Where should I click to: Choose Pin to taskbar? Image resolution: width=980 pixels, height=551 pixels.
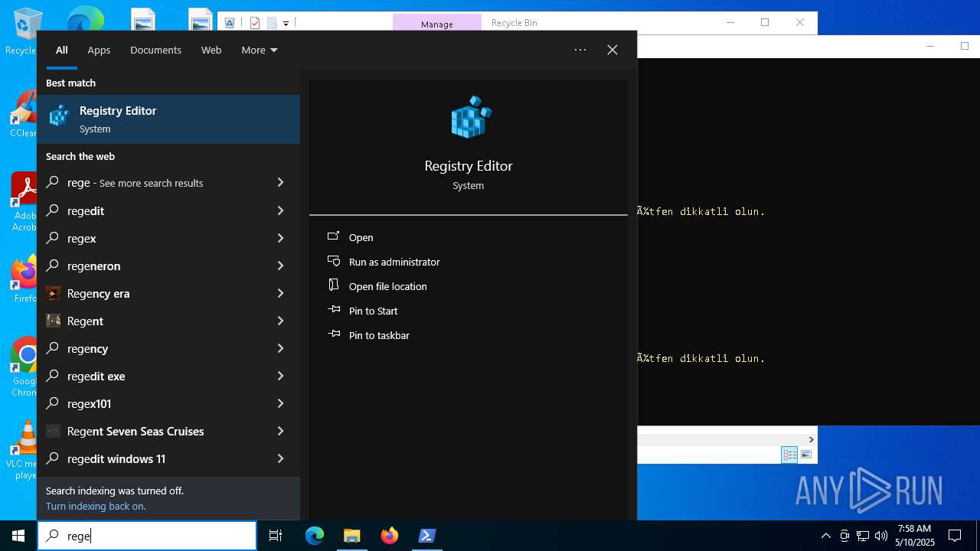[x=379, y=335]
